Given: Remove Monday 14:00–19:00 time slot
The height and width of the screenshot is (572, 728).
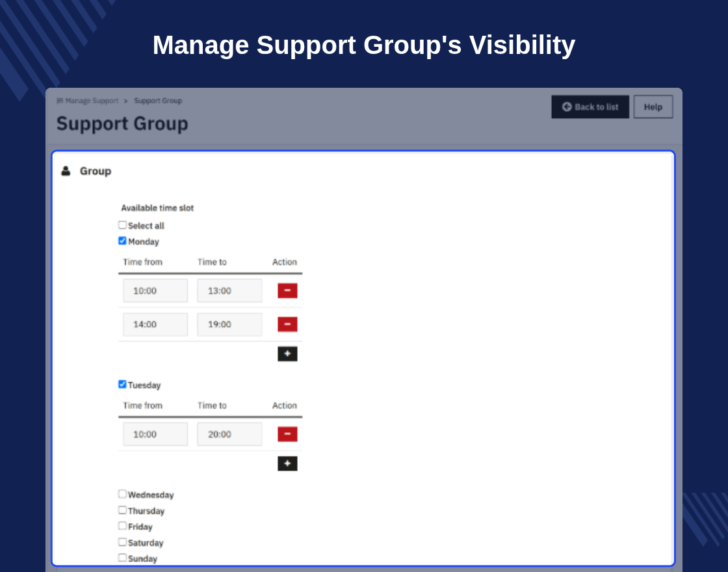Looking at the screenshot, I should click(x=287, y=324).
